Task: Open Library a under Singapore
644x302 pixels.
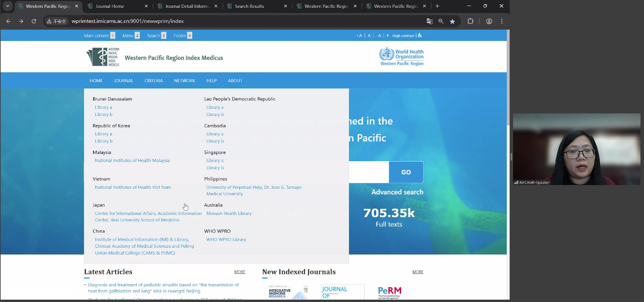Action: (215, 161)
